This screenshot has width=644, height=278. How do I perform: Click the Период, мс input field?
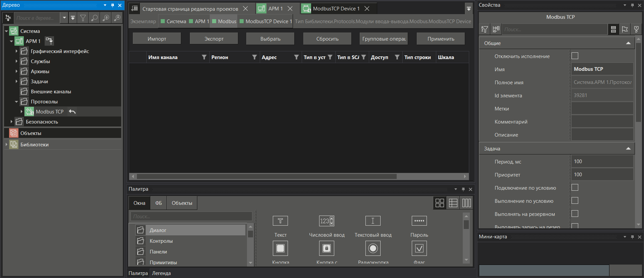(602, 161)
